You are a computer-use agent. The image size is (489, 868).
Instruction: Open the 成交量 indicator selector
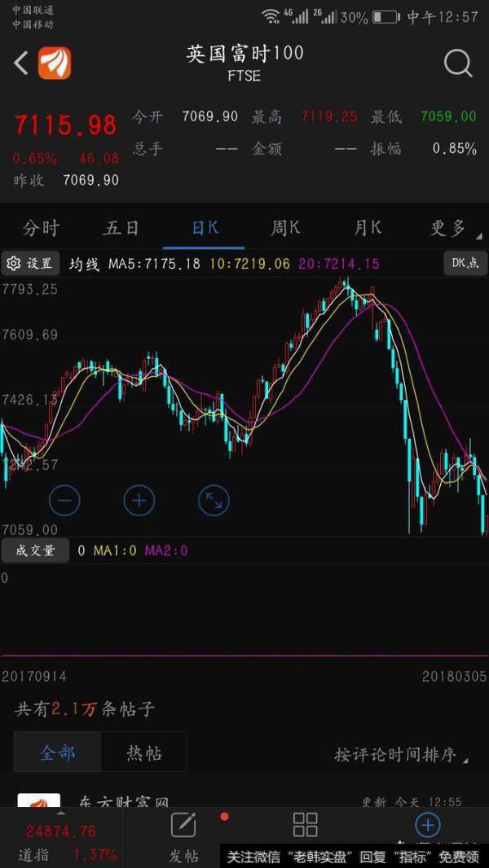click(35, 550)
